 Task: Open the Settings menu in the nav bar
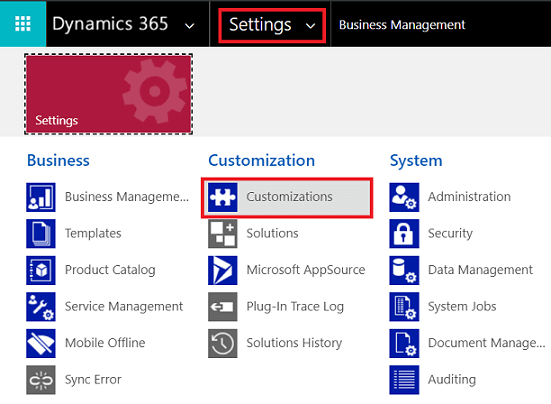(272, 26)
